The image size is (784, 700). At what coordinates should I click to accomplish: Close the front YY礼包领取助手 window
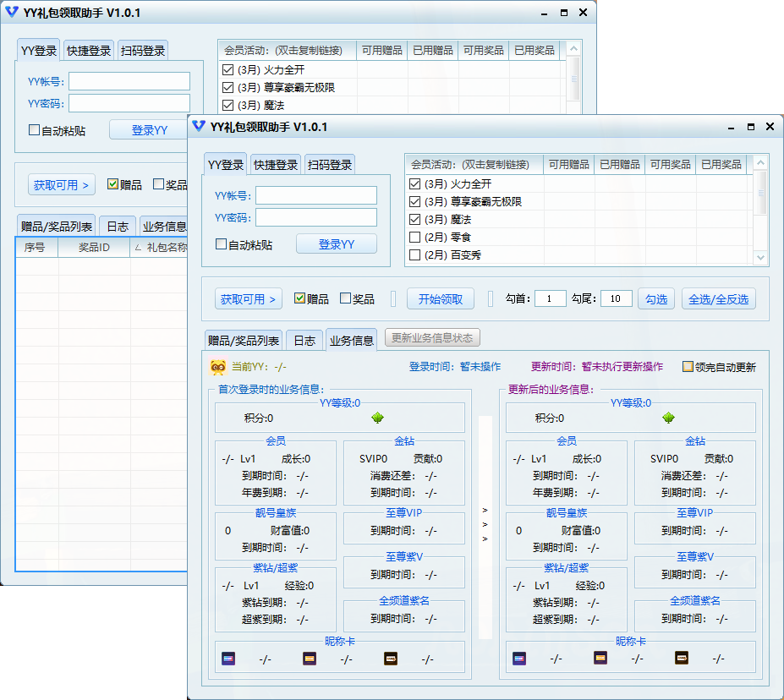point(770,127)
